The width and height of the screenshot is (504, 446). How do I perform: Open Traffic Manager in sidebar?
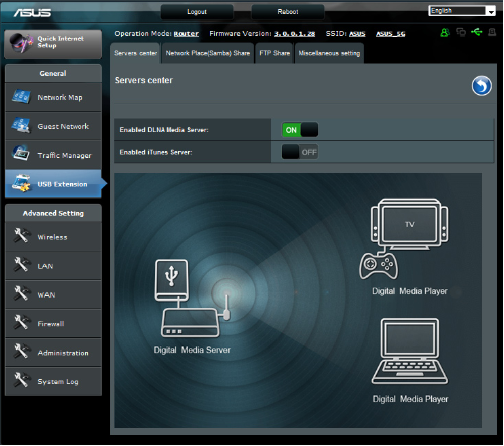click(53, 155)
